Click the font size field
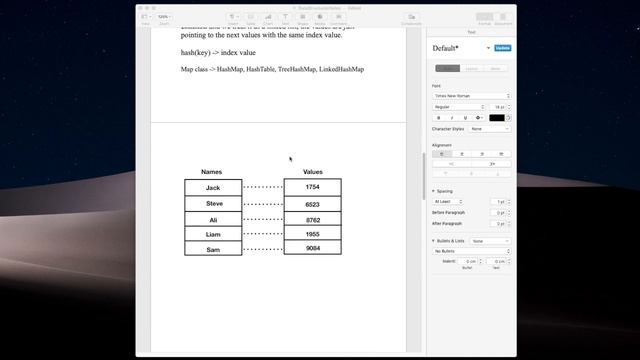This screenshot has height=360, width=640. coord(498,107)
